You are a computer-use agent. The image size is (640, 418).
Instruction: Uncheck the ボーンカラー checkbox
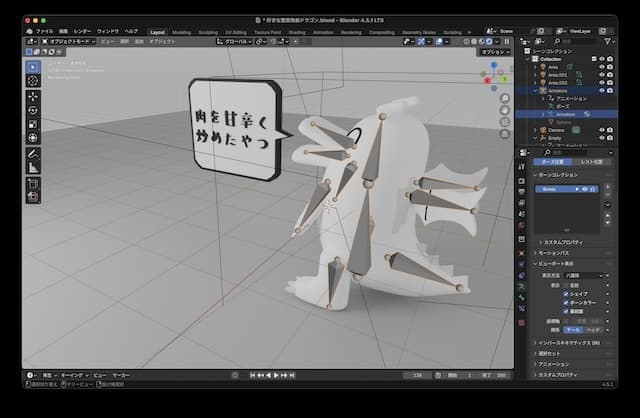tap(566, 302)
